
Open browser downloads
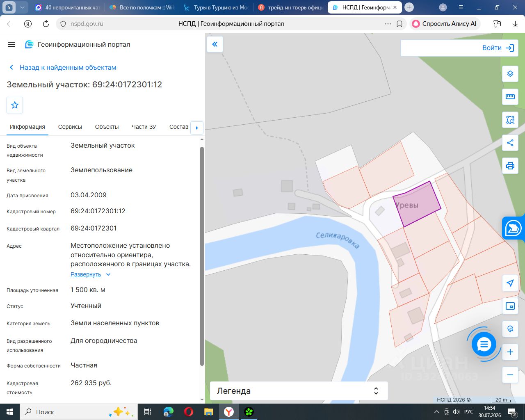pyautogui.click(x=515, y=24)
